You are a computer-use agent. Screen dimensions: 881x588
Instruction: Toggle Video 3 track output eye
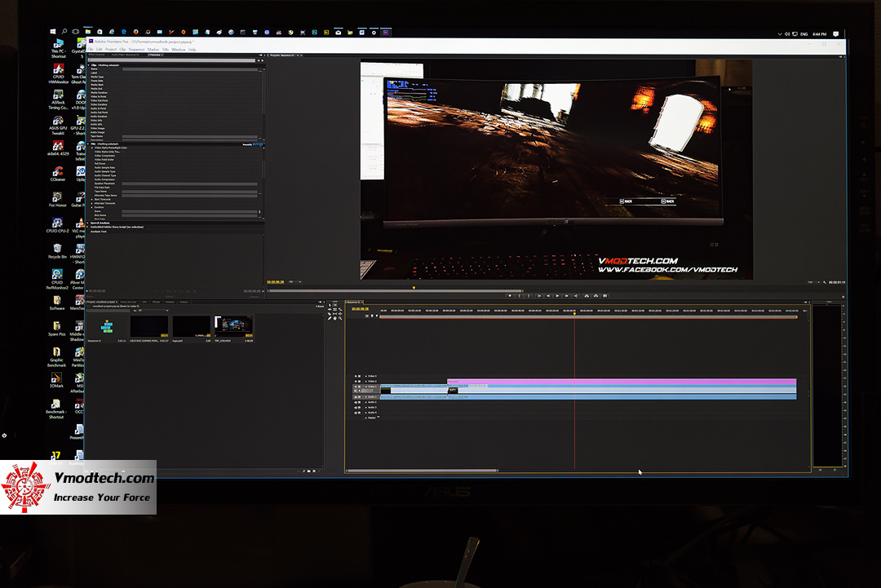(x=356, y=376)
